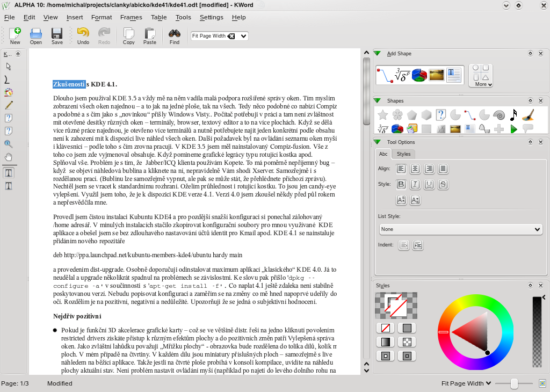
Task: Collapse the Shapes panel with its triangle
Action: tap(378, 100)
